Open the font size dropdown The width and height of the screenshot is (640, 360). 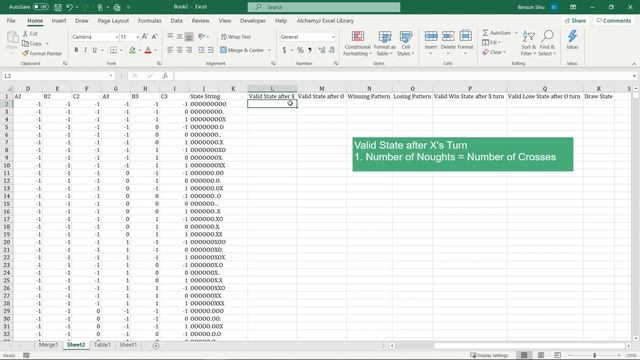pyautogui.click(x=138, y=37)
